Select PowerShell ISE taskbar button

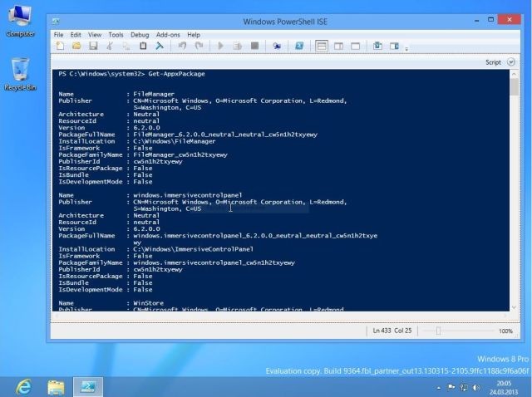click(x=88, y=387)
